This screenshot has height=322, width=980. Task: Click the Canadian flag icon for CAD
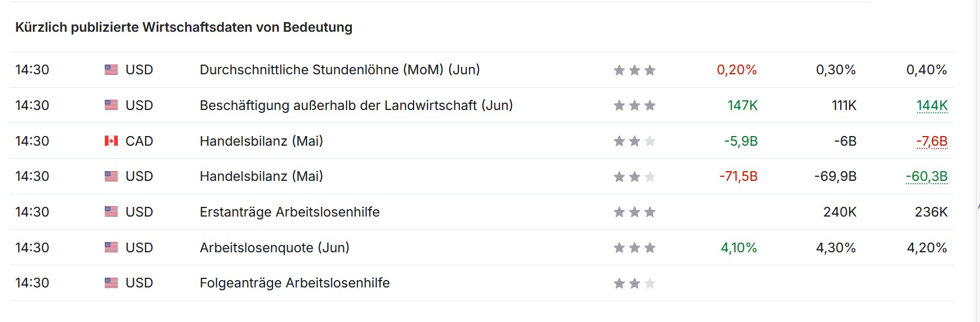(x=111, y=141)
